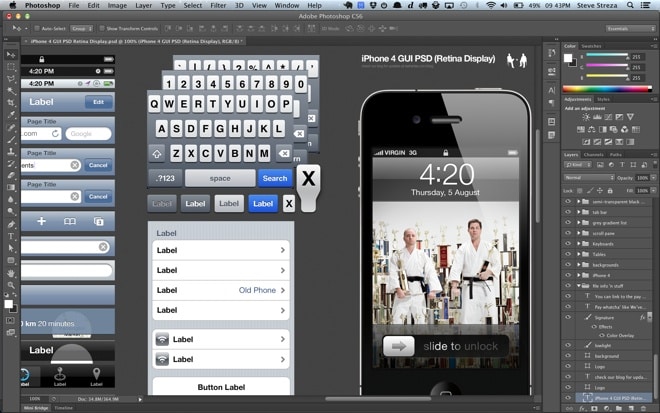Open the Mini Bridge tab
660x413 pixels.
[x=36, y=408]
